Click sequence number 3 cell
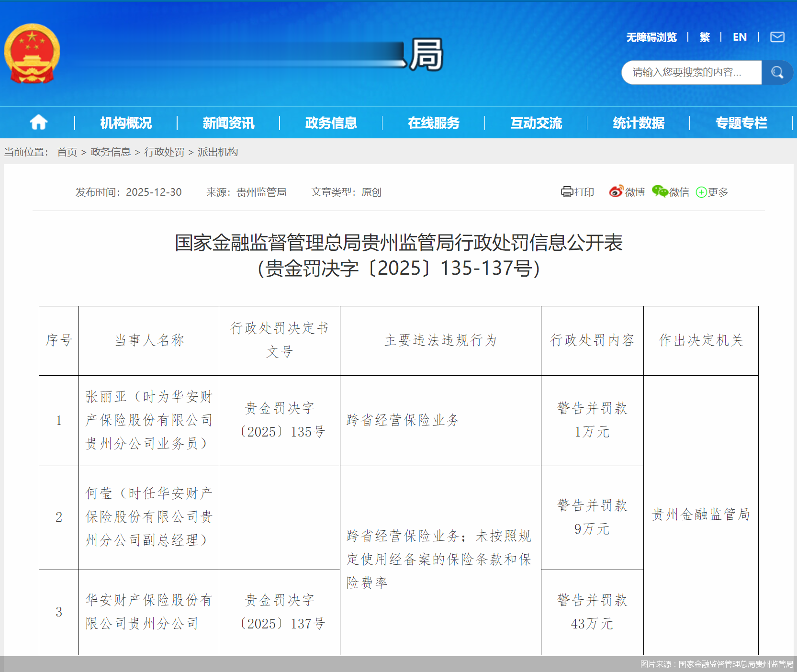Viewport: 797px width, 672px height. pos(59,612)
